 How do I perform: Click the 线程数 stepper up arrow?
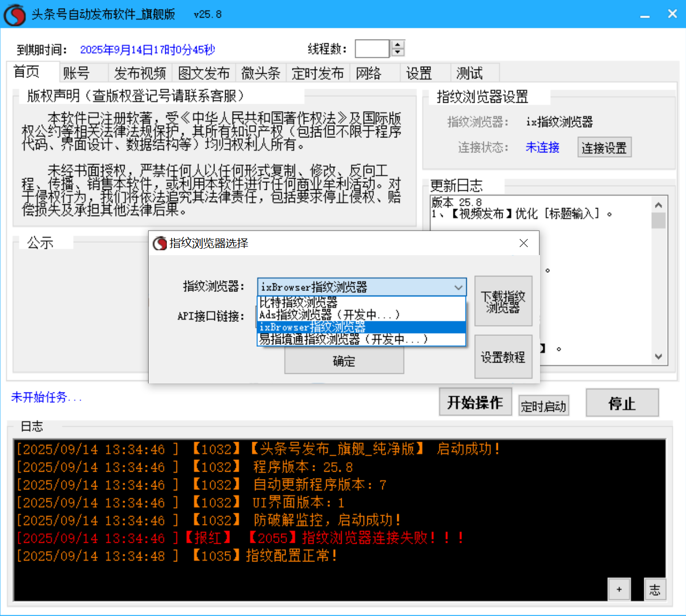[397, 44]
